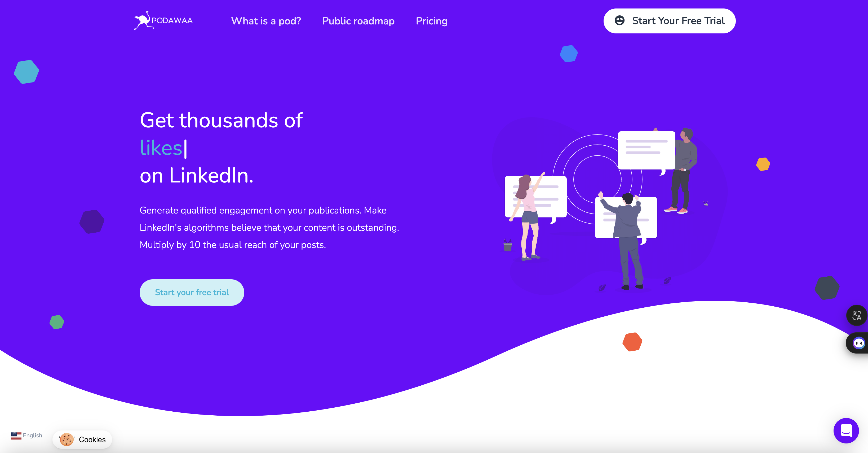Open the Pricing page
Image resolution: width=868 pixels, height=453 pixels.
[x=432, y=21]
